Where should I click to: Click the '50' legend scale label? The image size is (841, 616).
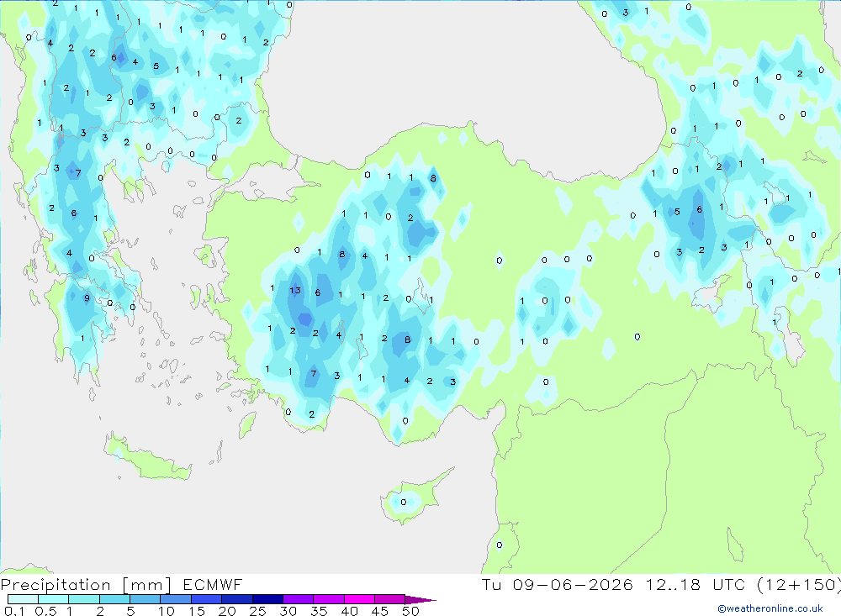(x=410, y=611)
